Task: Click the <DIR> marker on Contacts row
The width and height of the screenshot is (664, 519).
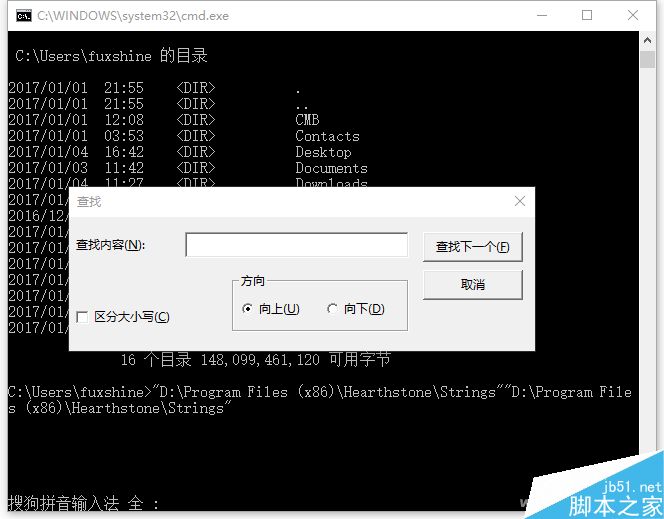Action: tap(196, 136)
